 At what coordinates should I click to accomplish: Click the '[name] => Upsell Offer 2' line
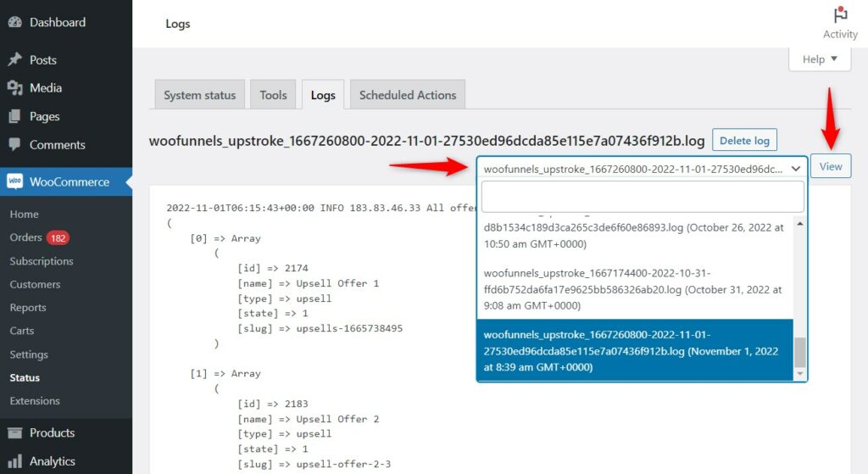[x=309, y=419]
